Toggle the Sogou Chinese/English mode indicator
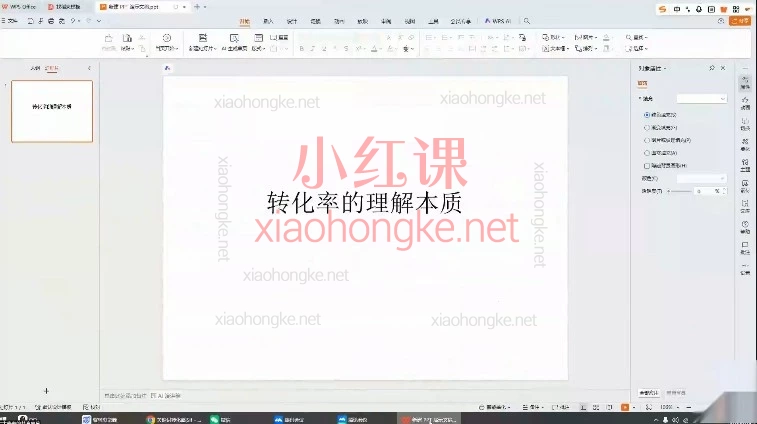 click(x=677, y=9)
